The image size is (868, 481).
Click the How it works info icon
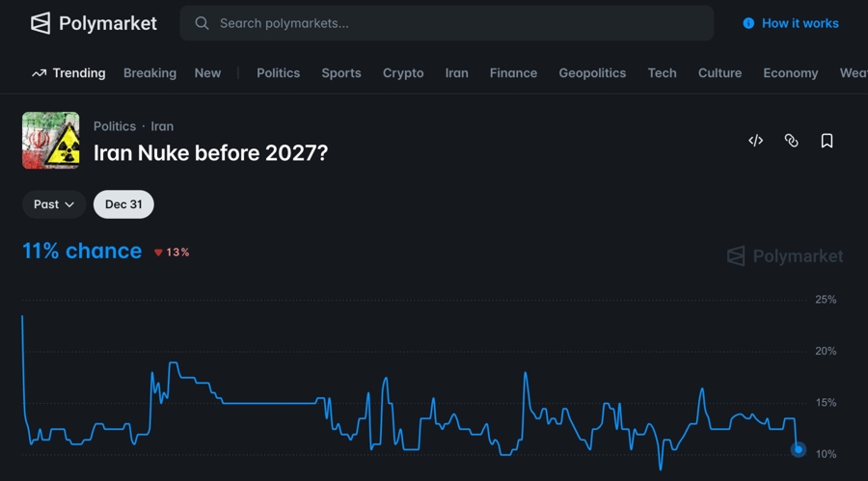748,23
